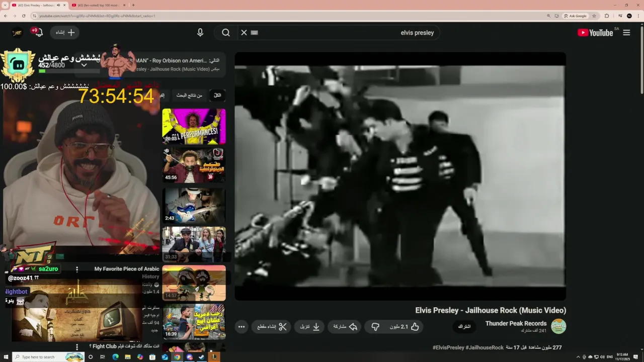Viewport: 644px width, 362px height.
Task: Click the search magnifier button
Action: coord(226,33)
